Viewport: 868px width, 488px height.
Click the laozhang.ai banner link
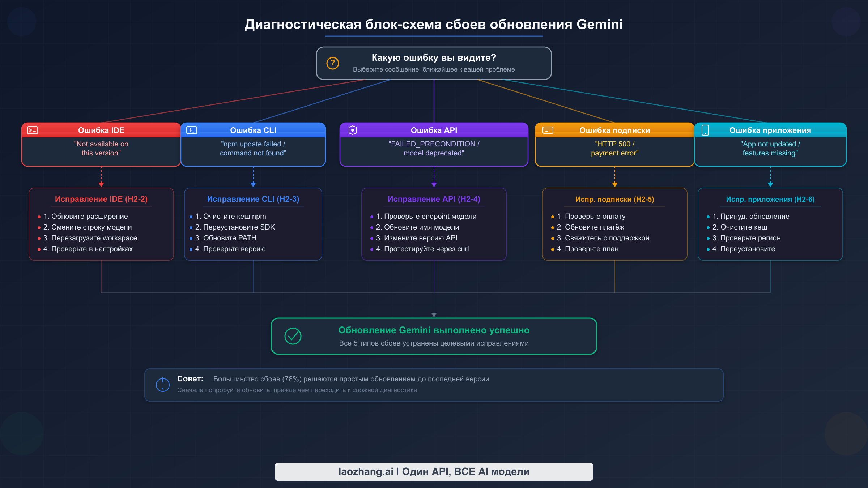(x=434, y=471)
